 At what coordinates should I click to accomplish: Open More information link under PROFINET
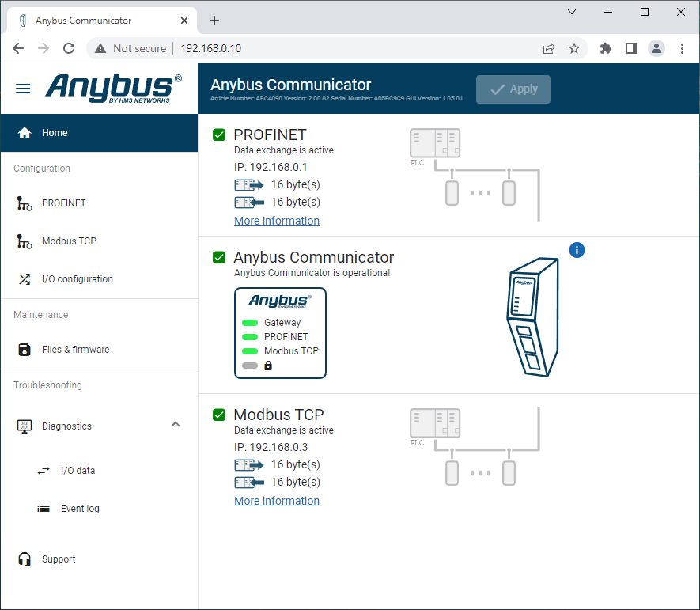click(277, 221)
